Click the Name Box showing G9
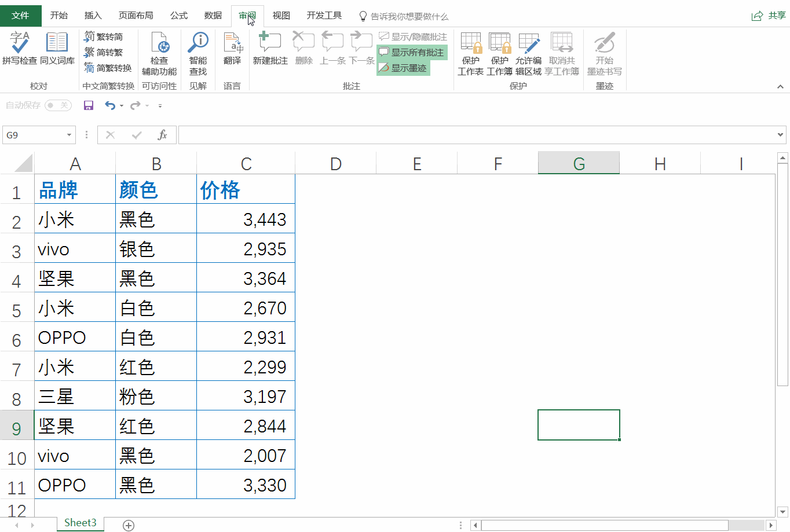 (33, 135)
